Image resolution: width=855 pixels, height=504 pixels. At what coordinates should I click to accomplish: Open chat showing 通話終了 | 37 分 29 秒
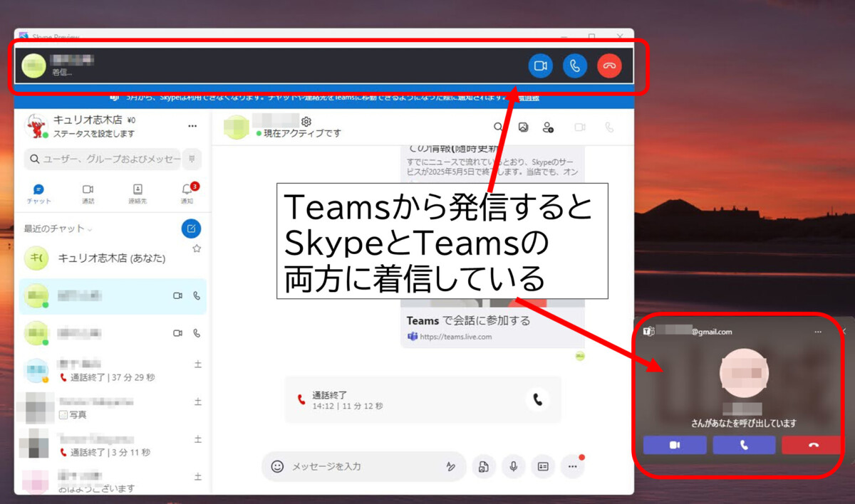point(112,371)
